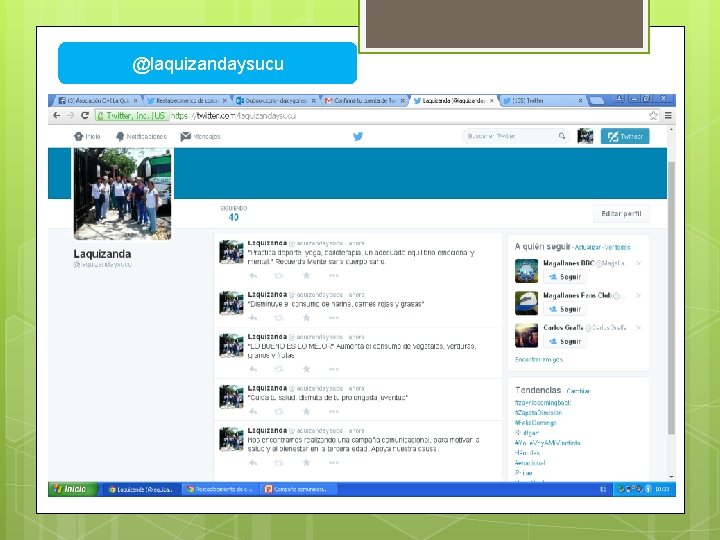
Task: Retweet the 'LO BUENO ES LO MEJOR' tweet
Action: click(279, 369)
